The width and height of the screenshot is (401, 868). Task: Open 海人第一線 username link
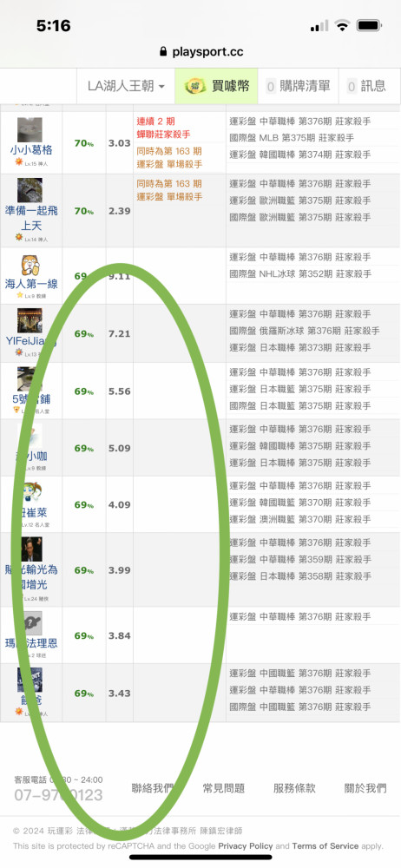(31, 284)
